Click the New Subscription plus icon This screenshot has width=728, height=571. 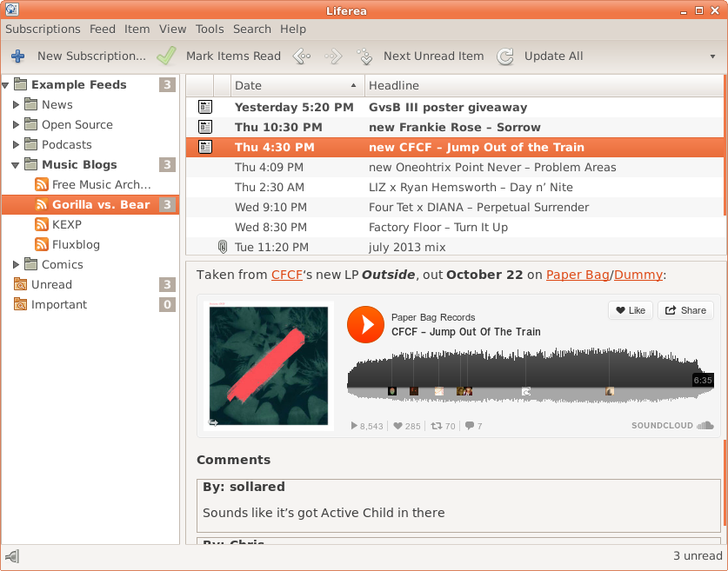click(17, 56)
